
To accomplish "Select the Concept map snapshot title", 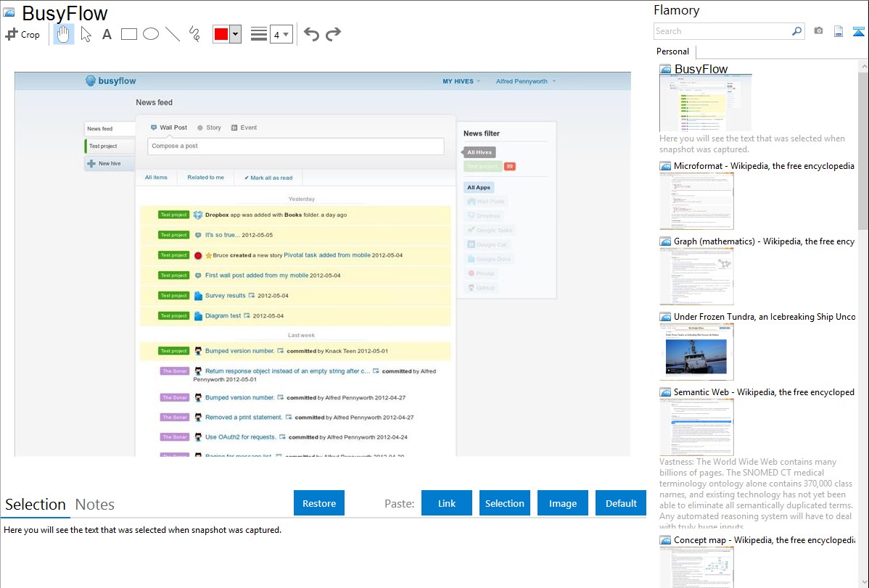I will [765, 539].
